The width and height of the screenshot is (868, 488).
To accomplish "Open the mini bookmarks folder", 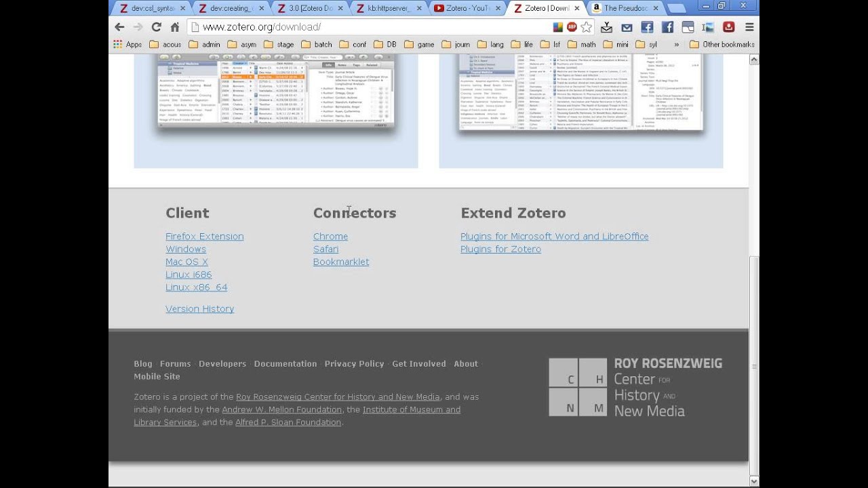I will point(616,45).
